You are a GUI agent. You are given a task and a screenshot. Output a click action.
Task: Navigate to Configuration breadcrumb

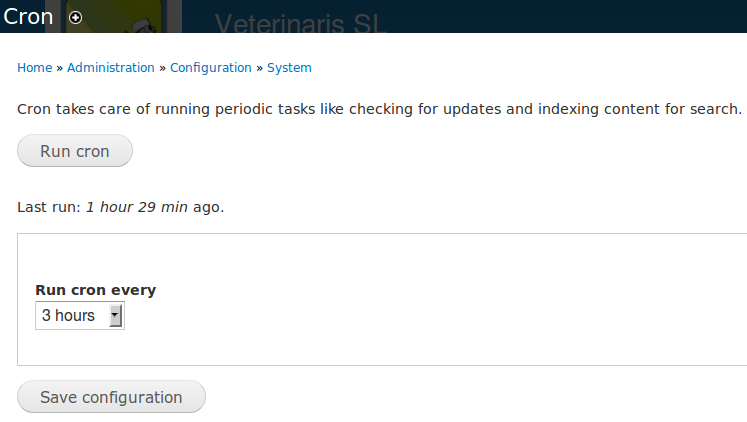click(210, 68)
